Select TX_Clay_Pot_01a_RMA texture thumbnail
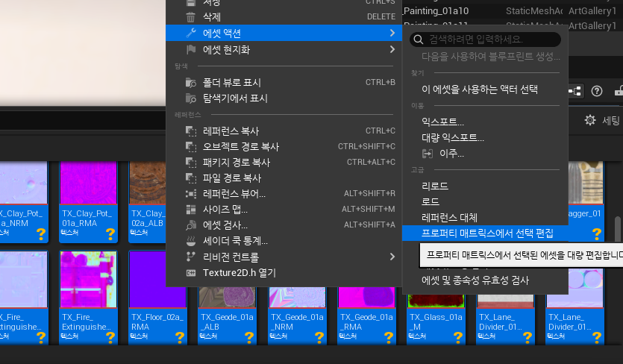This screenshot has width=623, height=364. [88, 183]
